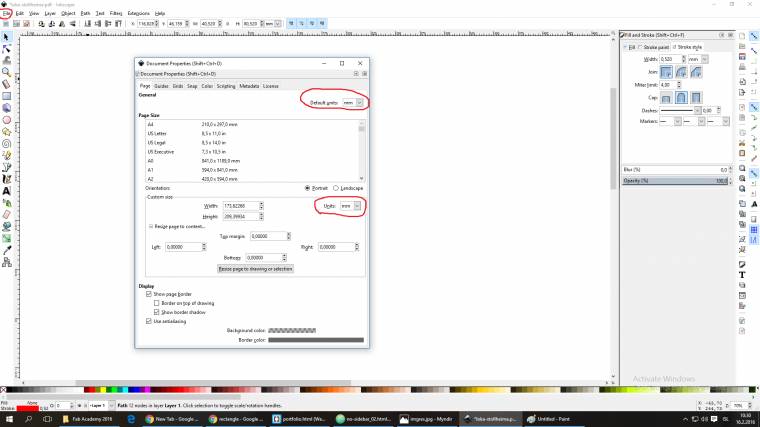Select the Spiral tool
This screenshot has height=427, width=760.
click(x=6, y=143)
